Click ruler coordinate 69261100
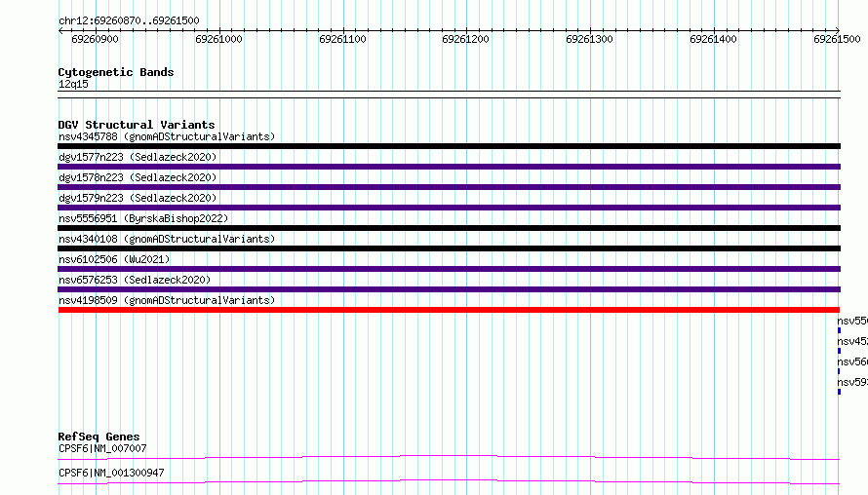 (x=342, y=39)
